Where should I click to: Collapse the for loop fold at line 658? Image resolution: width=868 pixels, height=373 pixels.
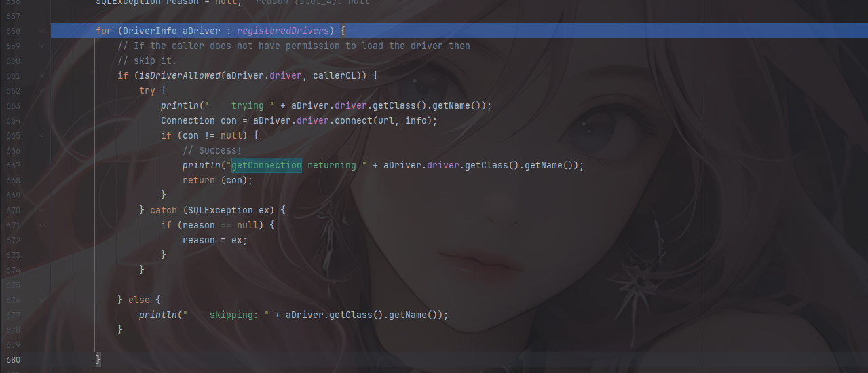click(42, 31)
